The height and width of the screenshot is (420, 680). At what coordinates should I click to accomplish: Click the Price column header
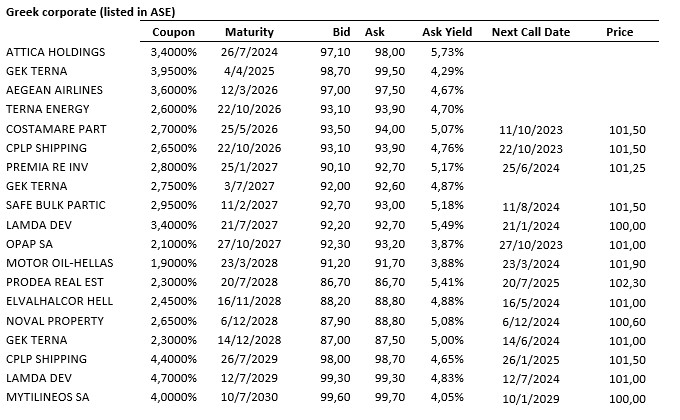click(619, 31)
